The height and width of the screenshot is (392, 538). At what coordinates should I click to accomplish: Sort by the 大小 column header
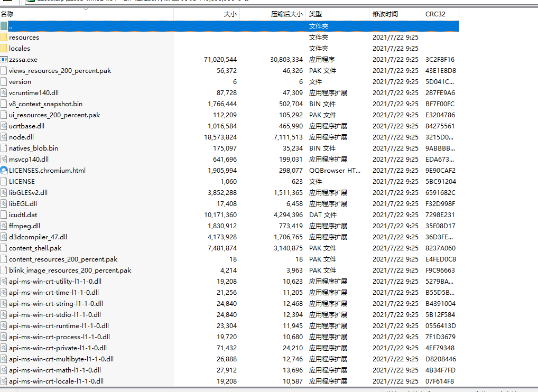230,14
